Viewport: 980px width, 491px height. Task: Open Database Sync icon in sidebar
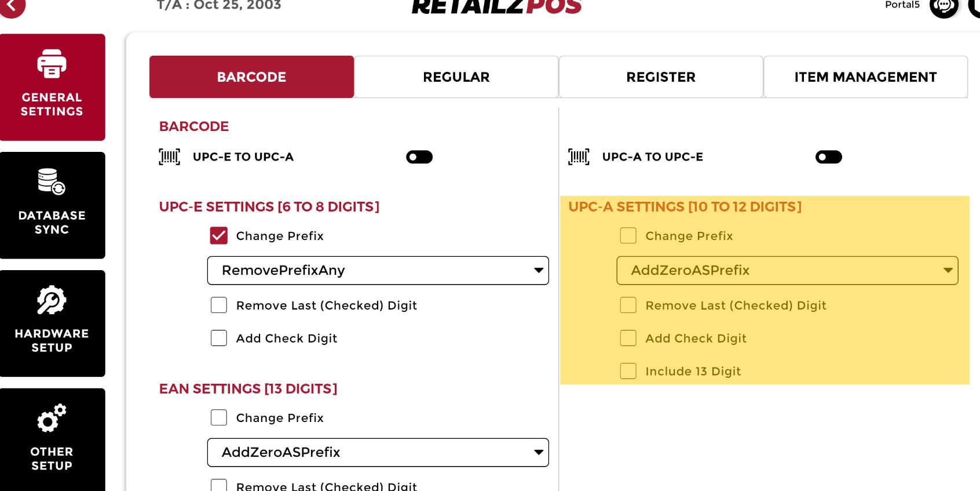pyautogui.click(x=52, y=181)
